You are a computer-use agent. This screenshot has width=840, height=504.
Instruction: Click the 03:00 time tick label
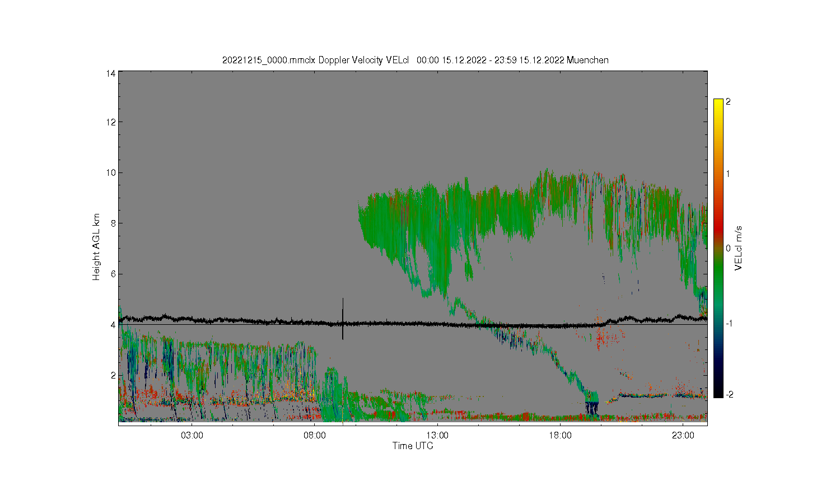click(192, 436)
